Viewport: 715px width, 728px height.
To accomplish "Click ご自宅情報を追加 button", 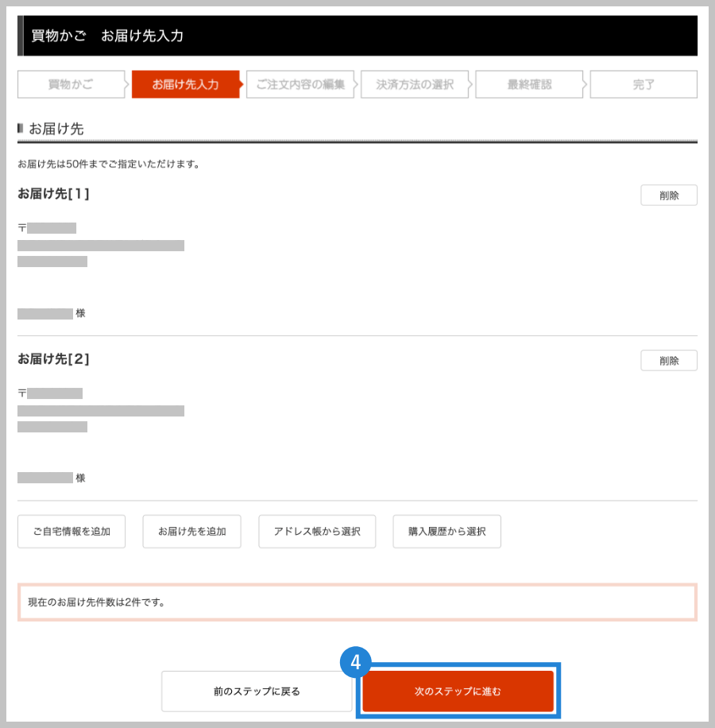I will pos(71,532).
